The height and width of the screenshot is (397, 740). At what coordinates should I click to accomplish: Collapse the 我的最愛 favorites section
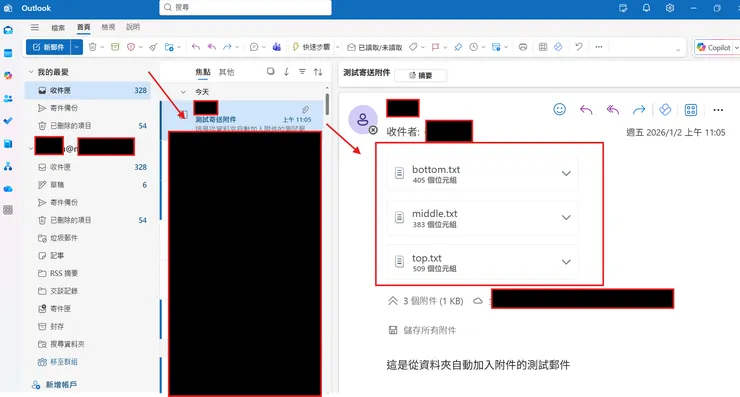(31, 72)
